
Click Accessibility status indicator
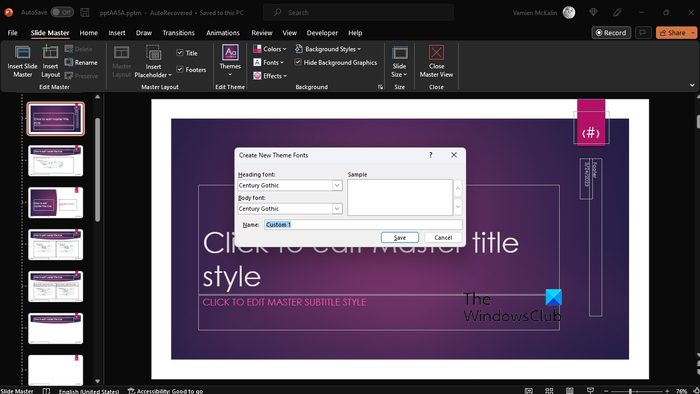click(166, 391)
